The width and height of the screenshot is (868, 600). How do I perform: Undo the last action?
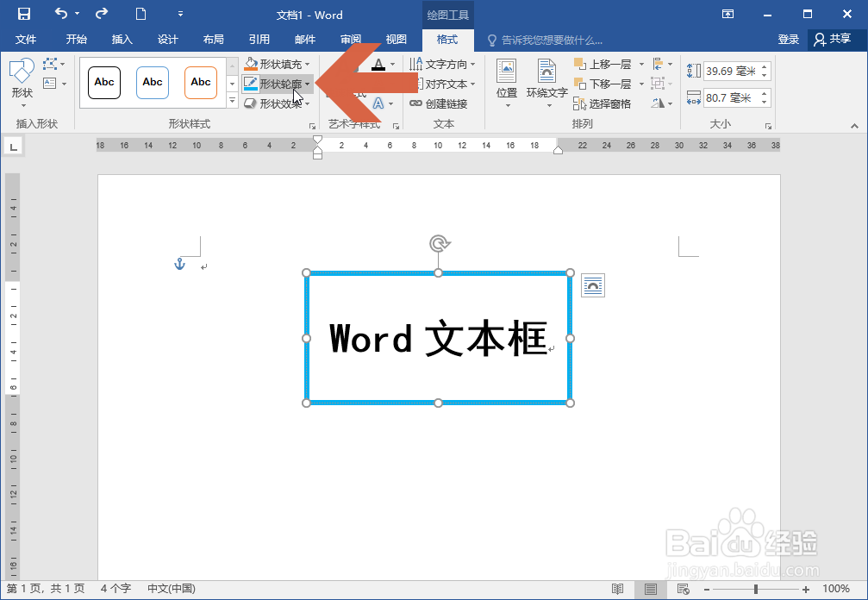click(61, 14)
